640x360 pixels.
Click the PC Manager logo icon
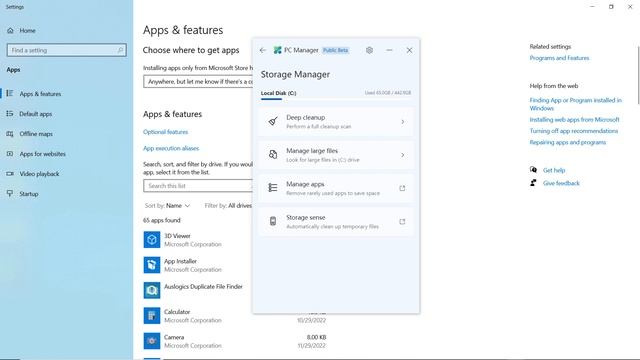click(x=278, y=50)
